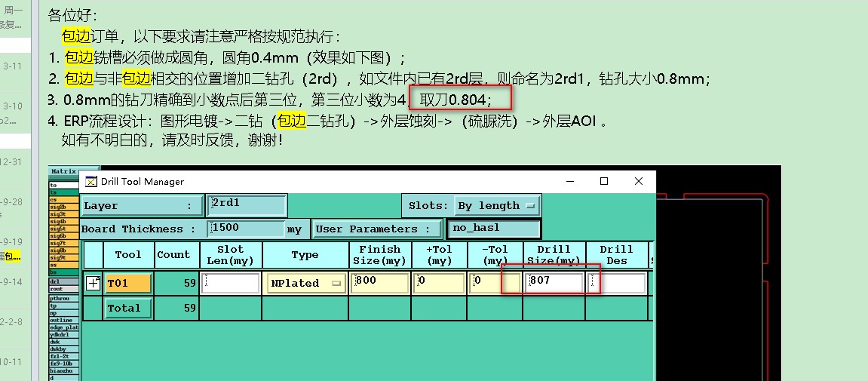
Task: Click the Drill Des field for T01
Action: [616, 283]
